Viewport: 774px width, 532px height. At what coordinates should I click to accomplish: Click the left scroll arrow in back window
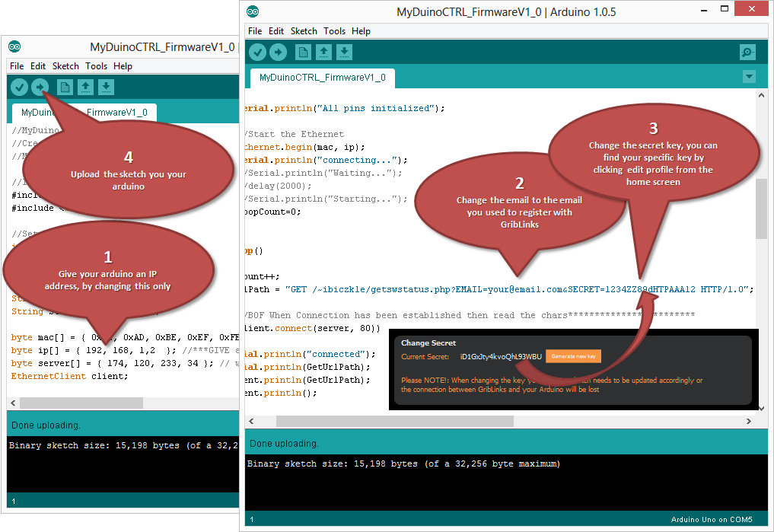[13, 403]
